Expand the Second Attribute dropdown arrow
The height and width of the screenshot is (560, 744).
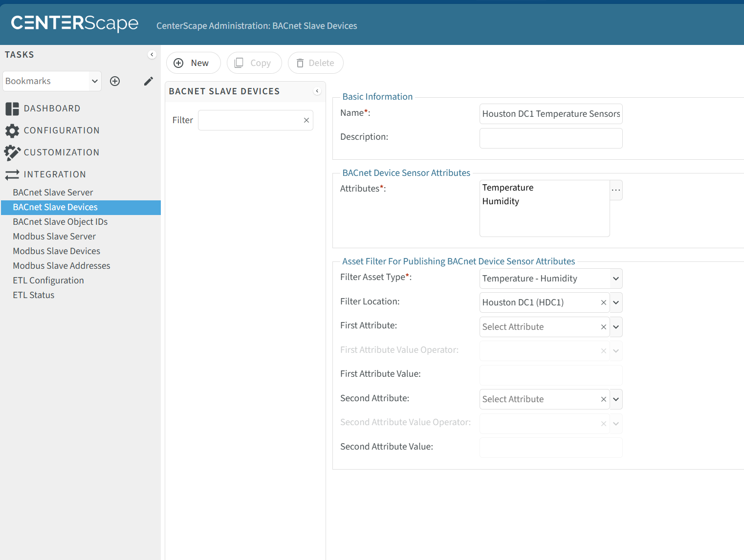tap(616, 399)
